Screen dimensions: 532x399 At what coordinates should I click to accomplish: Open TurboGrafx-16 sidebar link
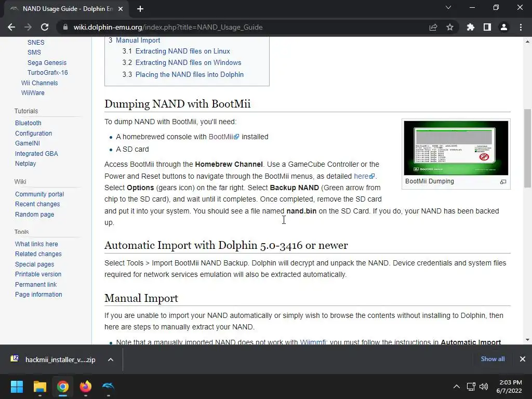47,73
